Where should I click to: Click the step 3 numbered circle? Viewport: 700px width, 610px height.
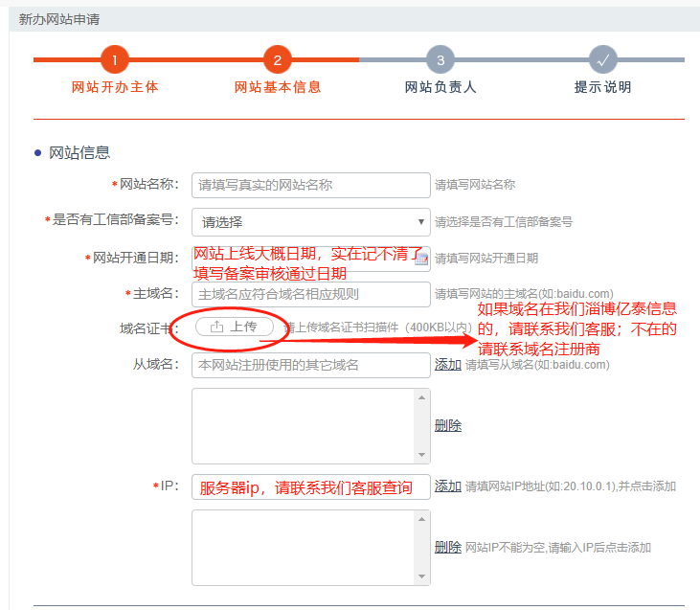(440, 59)
